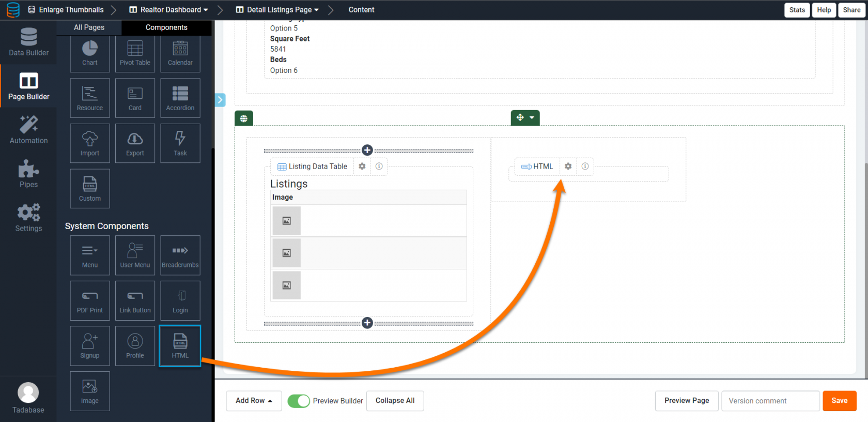Open the Pipes section
The image size is (868, 422).
coord(28,174)
